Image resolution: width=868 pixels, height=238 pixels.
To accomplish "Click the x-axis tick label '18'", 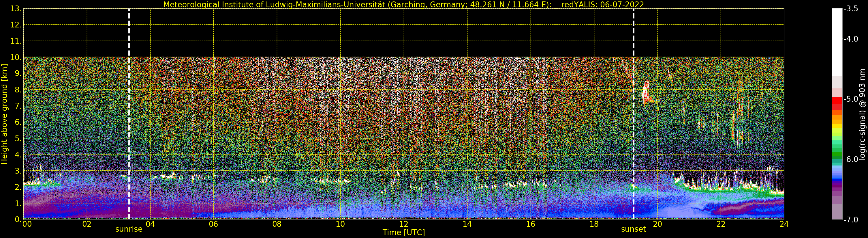I will click(x=594, y=224).
